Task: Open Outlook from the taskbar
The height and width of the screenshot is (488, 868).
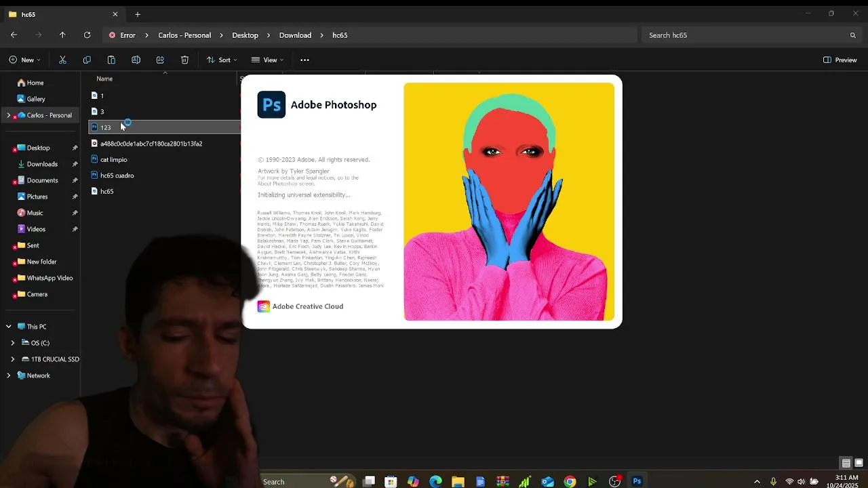Action: (547, 481)
